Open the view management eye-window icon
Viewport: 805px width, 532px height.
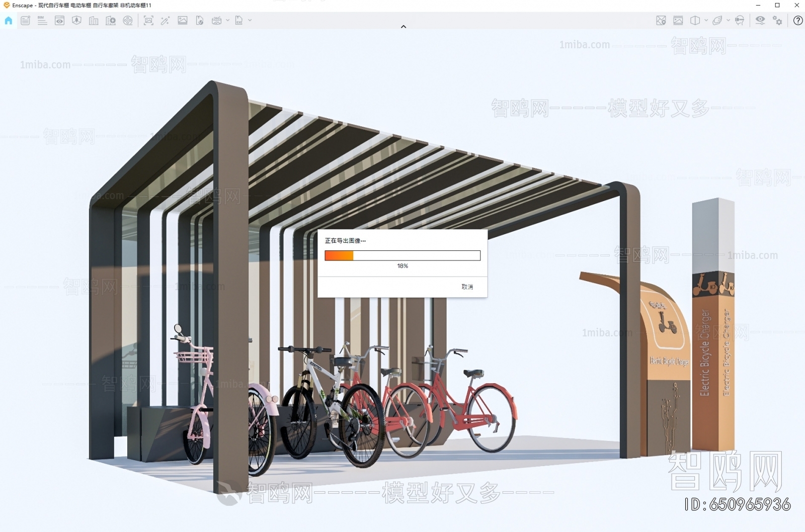tap(59, 21)
